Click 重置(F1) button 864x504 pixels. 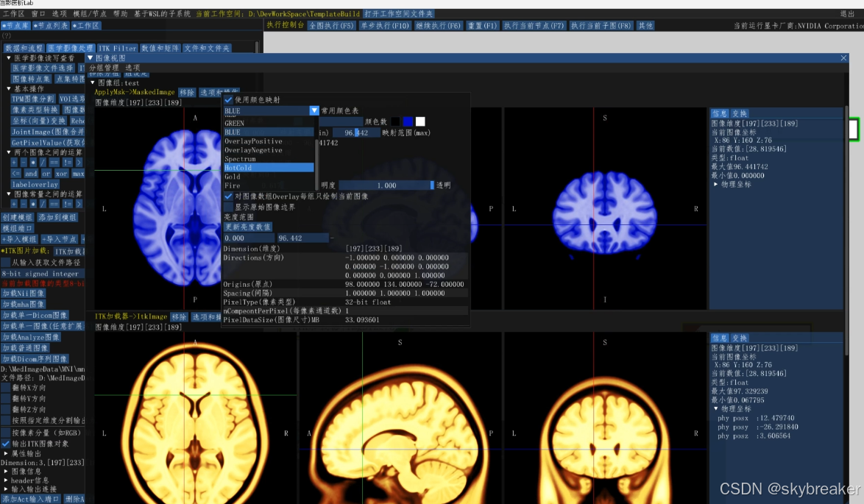pos(482,25)
